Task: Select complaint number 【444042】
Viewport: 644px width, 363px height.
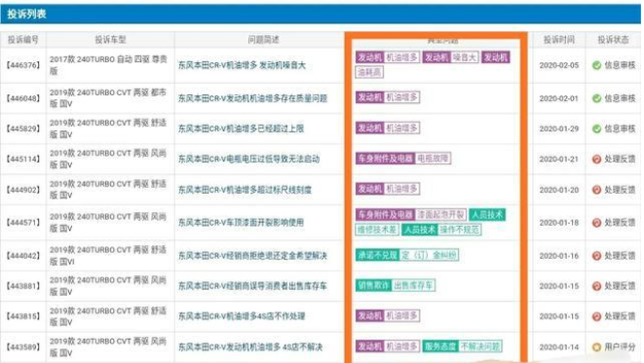Action: pos(23,256)
